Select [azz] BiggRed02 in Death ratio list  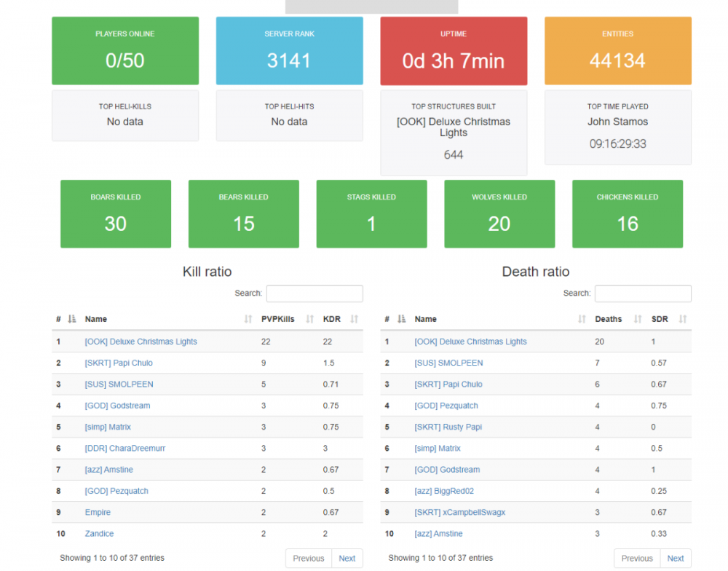pos(444,491)
